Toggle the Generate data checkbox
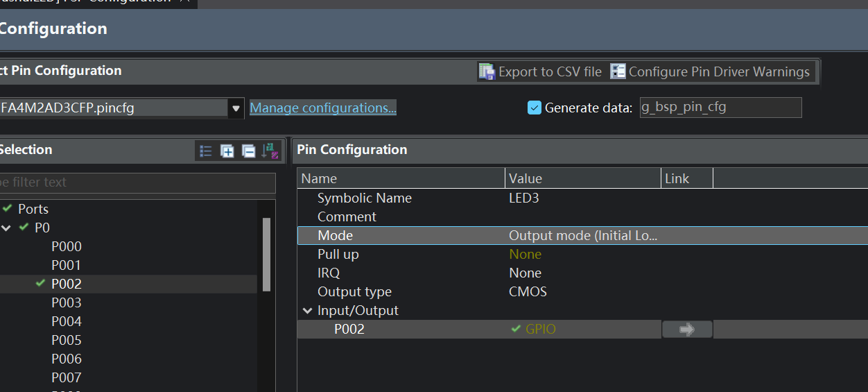This screenshot has height=392, width=868. click(x=534, y=108)
